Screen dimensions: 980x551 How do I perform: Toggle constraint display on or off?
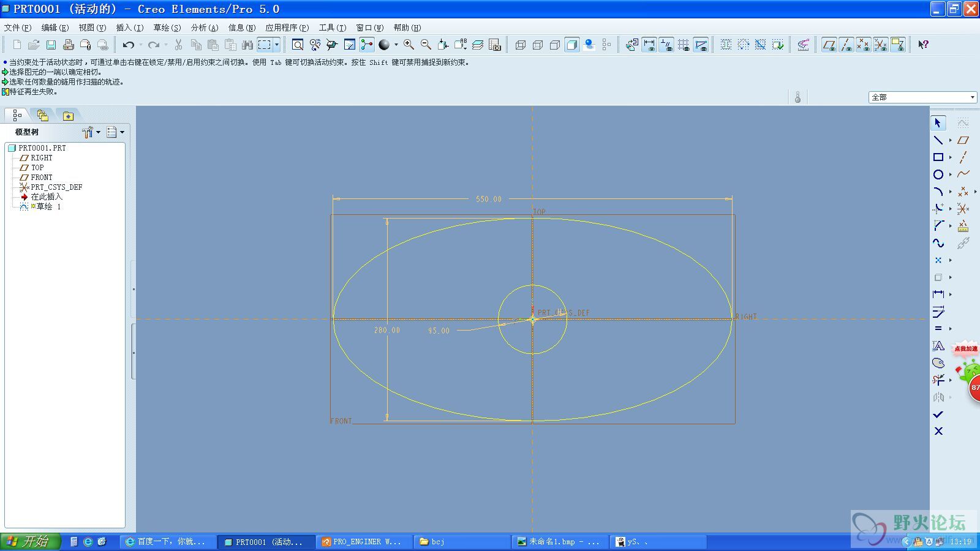pyautogui.click(x=666, y=45)
